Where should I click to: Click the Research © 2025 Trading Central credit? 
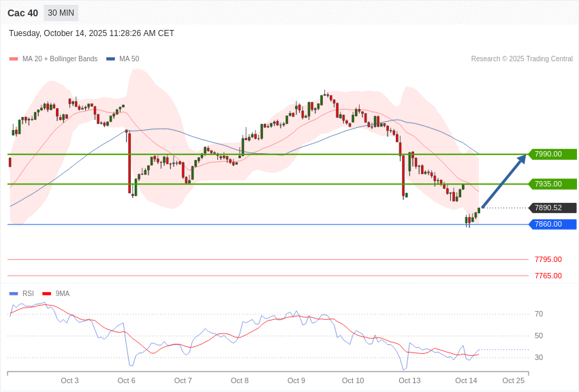click(522, 59)
